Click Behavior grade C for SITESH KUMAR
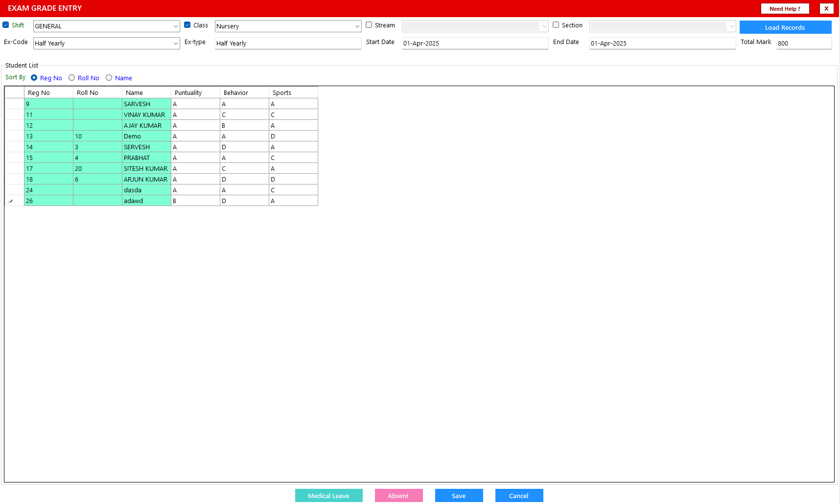 tap(245, 168)
